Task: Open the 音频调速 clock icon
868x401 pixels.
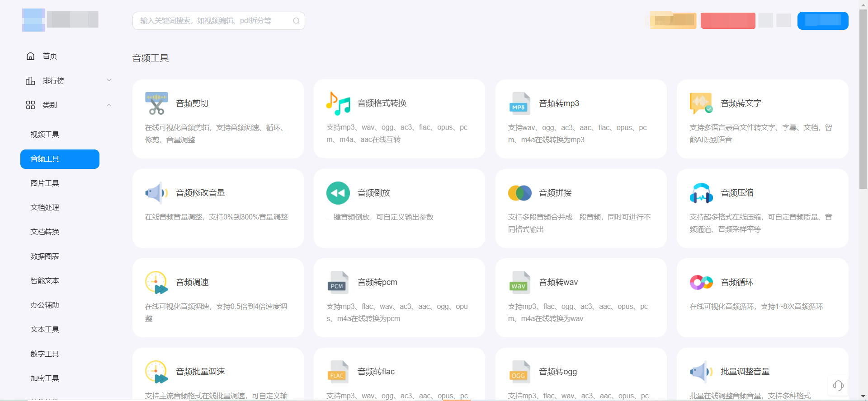Action: (x=156, y=282)
